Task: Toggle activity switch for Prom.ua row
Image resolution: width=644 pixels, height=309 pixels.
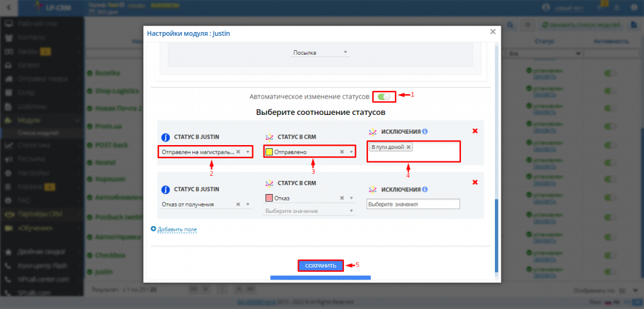Action: pyautogui.click(x=611, y=127)
